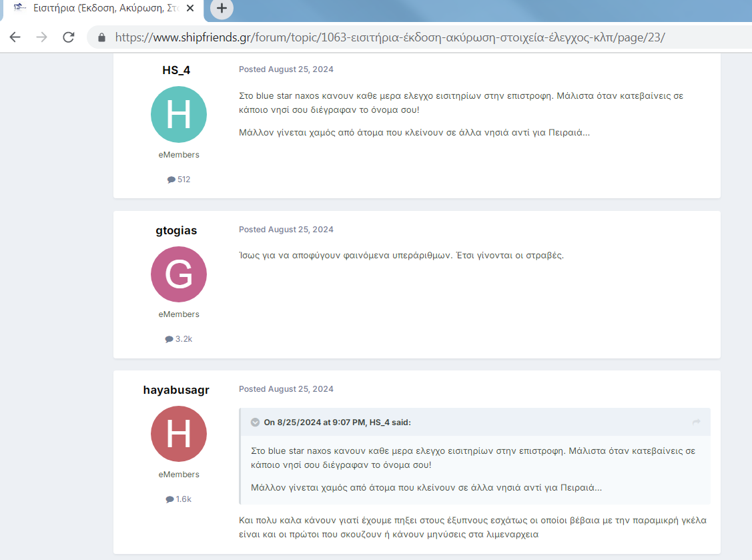Click hayabusagr's red H avatar
Viewport: 752px width, 560px height.
click(179, 434)
